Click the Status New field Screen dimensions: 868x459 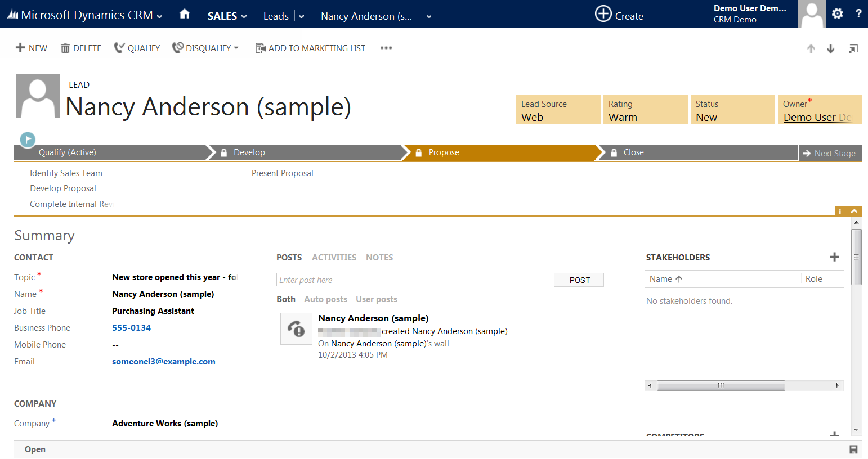(x=732, y=110)
